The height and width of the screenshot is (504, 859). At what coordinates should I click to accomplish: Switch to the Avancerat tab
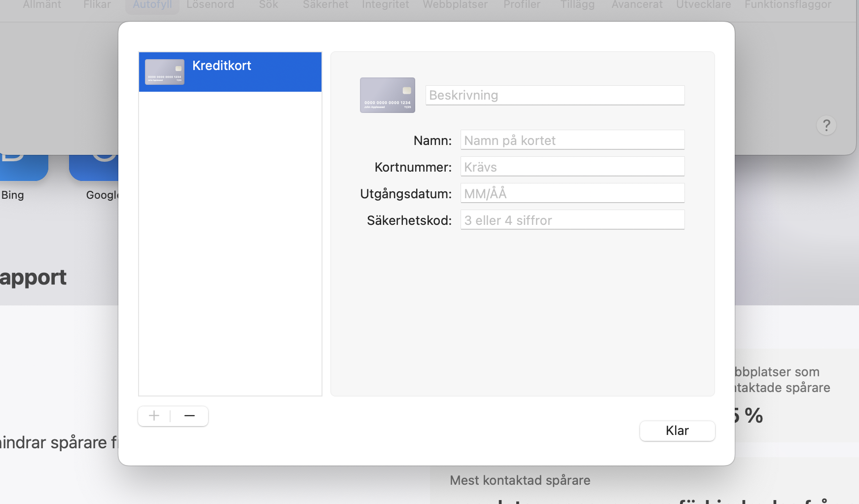click(x=637, y=5)
